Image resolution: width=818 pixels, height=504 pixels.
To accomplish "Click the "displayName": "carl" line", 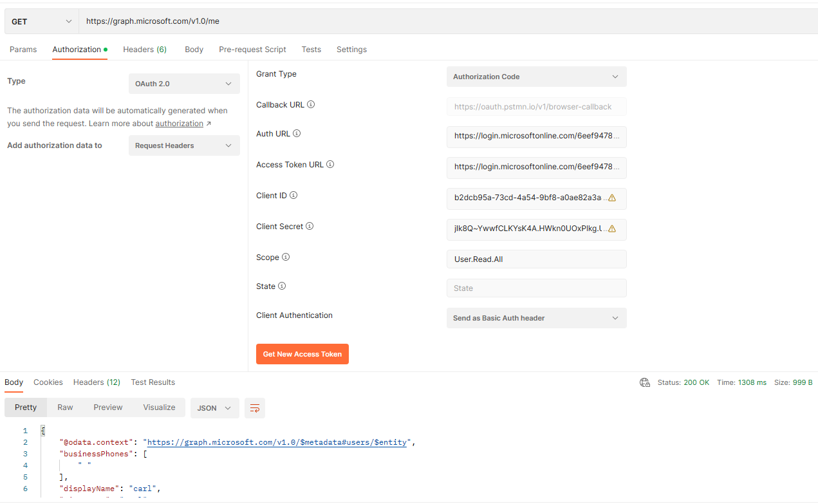I will pyautogui.click(x=110, y=489).
